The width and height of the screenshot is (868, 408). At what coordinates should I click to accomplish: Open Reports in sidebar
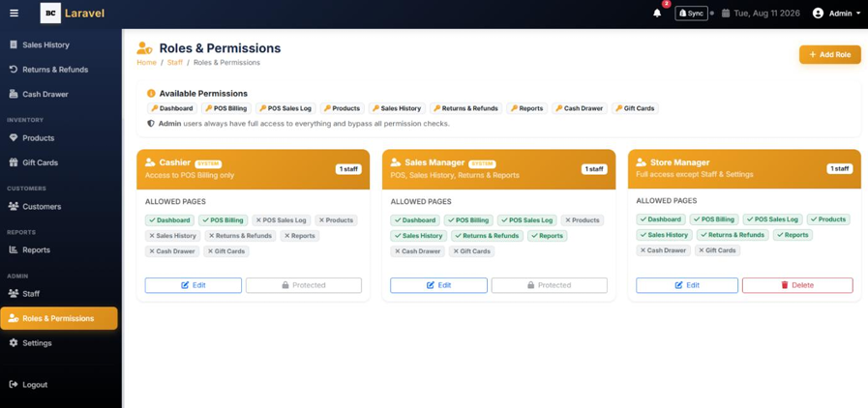61,249
